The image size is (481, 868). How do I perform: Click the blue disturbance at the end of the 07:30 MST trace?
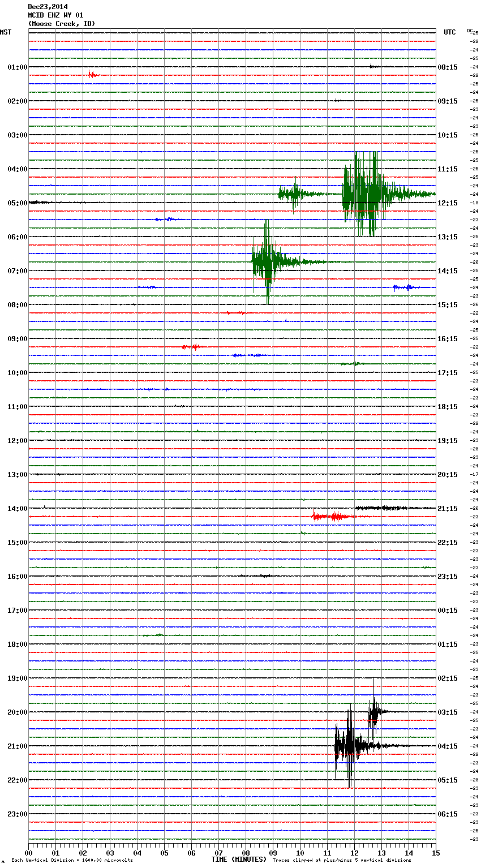pyautogui.click(x=406, y=287)
